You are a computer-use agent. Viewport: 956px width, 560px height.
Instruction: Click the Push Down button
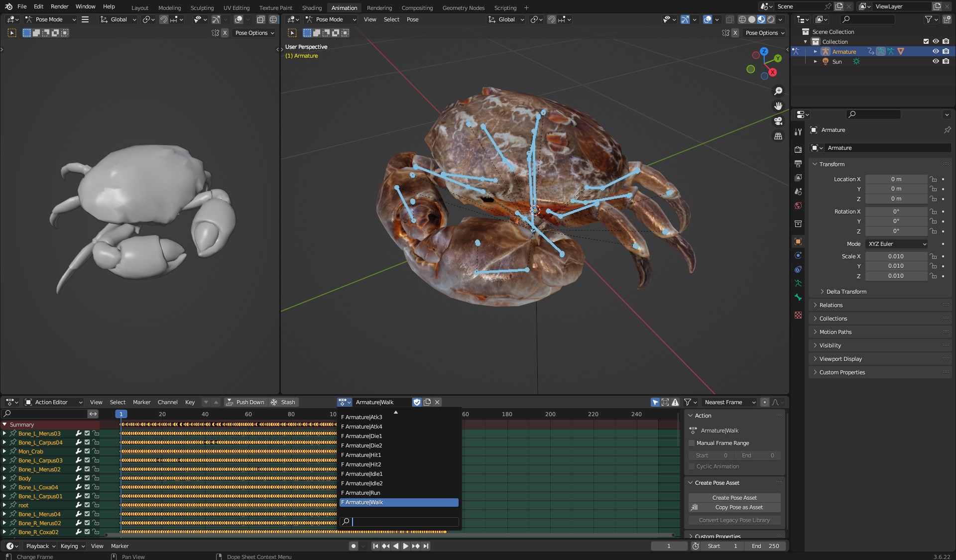pyautogui.click(x=245, y=402)
